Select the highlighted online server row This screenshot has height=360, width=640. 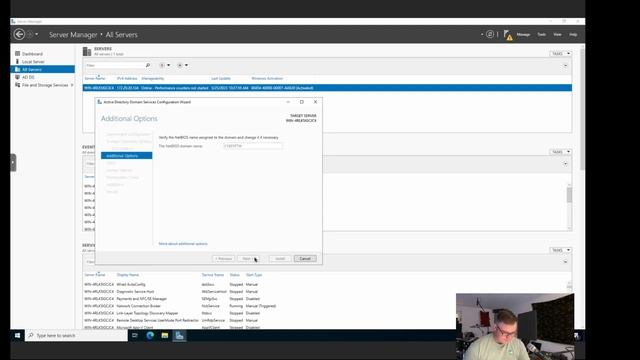pos(327,88)
